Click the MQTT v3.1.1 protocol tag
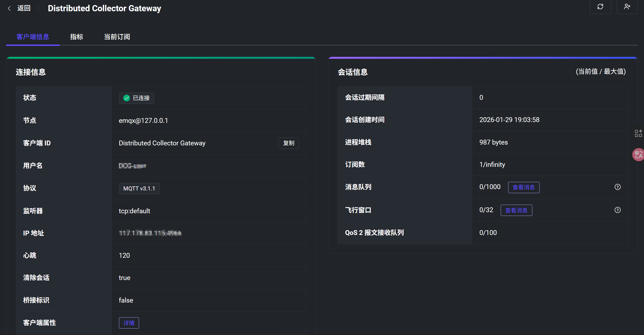The image size is (644, 335). coord(139,189)
